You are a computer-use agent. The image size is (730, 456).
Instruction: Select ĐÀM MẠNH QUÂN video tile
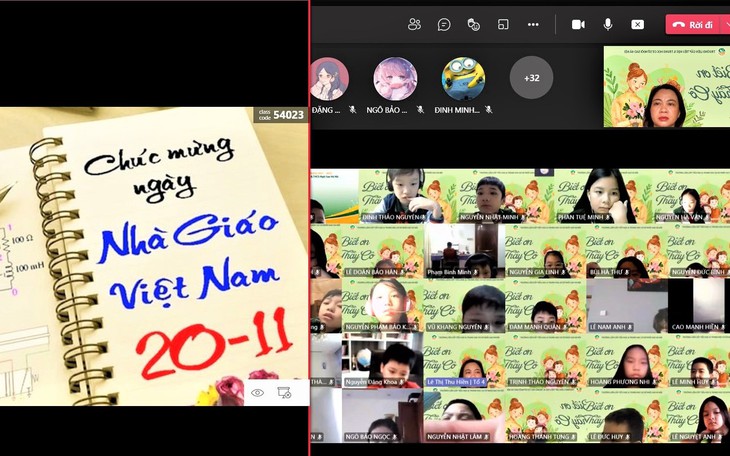[545, 306]
